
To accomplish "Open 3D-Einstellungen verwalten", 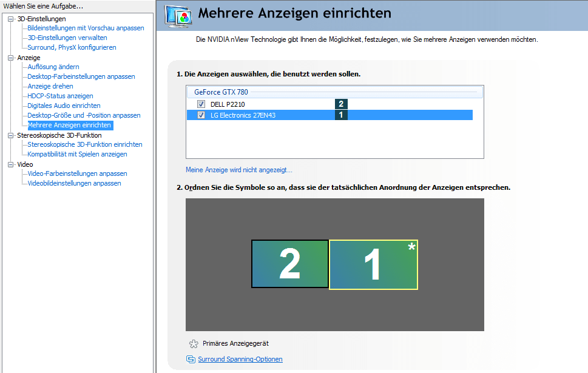I will coord(67,38).
